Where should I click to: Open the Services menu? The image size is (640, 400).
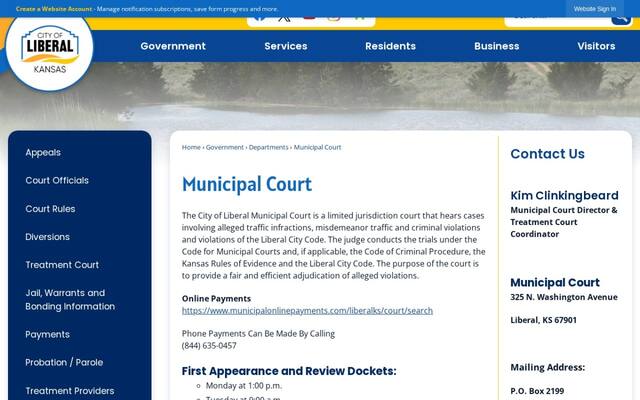point(286,46)
